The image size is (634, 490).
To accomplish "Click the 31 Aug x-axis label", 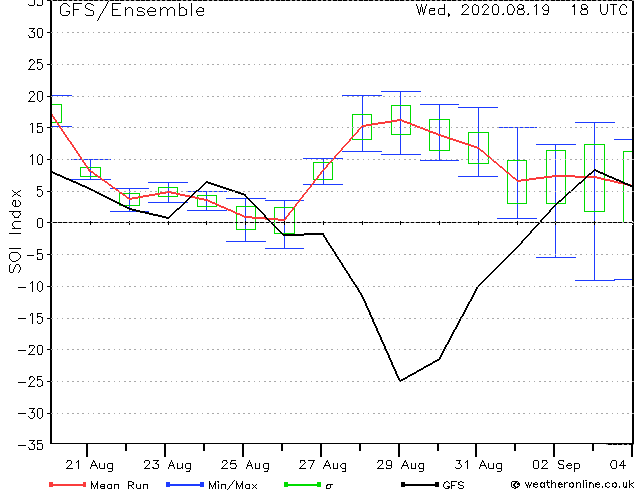I will 478,465.
